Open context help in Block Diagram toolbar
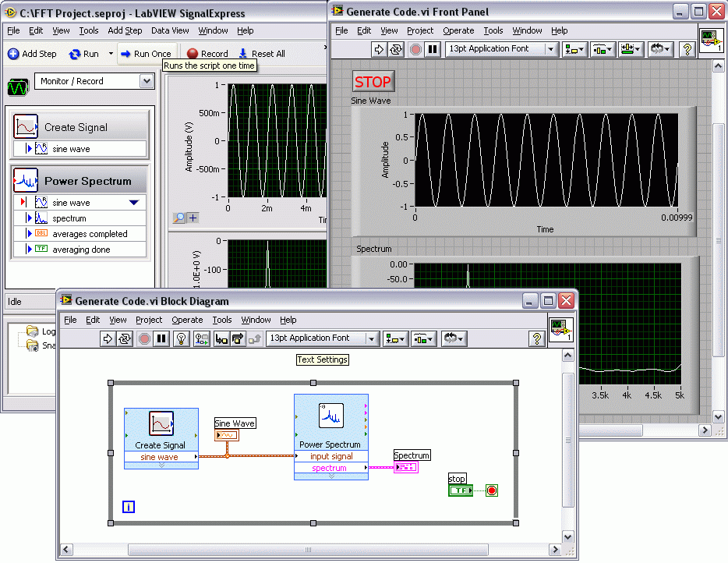This screenshot has height=563, width=728. [536, 338]
